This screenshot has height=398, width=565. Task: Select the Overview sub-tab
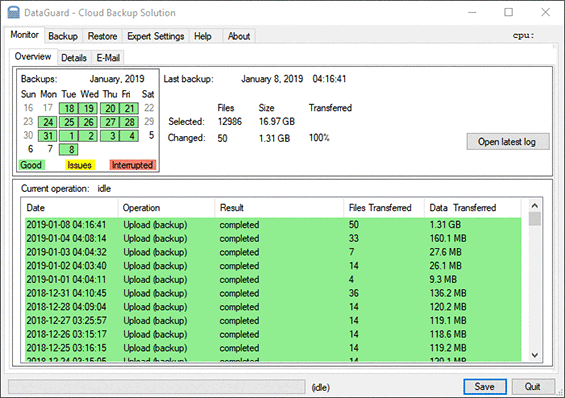click(x=33, y=57)
